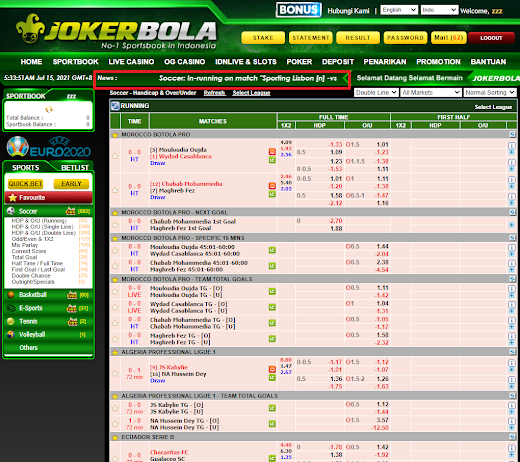Click the LOGOUT button

(x=491, y=38)
